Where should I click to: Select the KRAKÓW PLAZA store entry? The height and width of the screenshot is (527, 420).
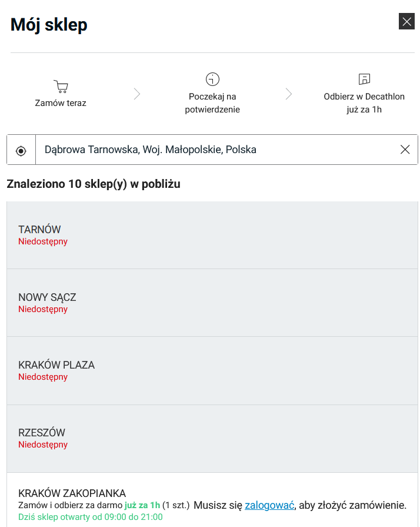pyautogui.click(x=212, y=371)
